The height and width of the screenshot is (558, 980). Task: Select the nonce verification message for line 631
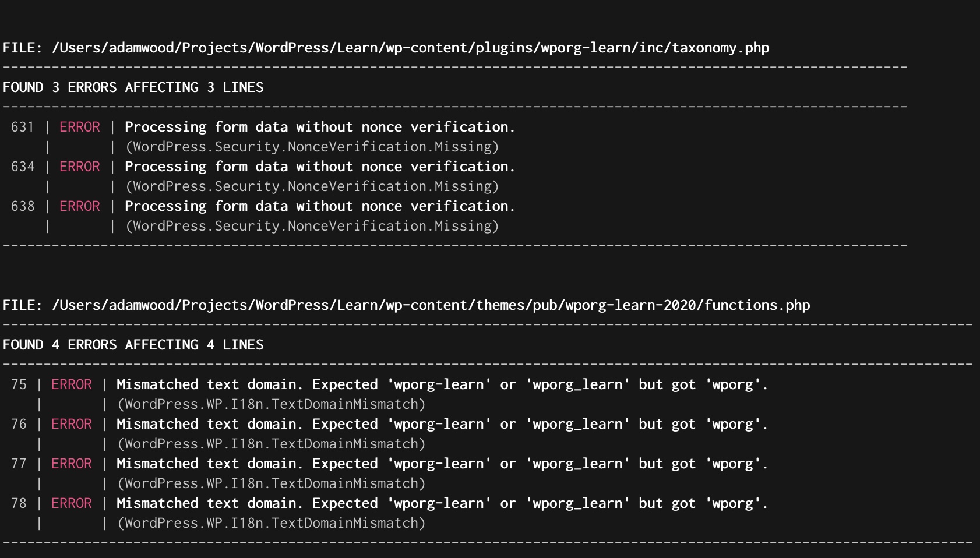pos(320,127)
